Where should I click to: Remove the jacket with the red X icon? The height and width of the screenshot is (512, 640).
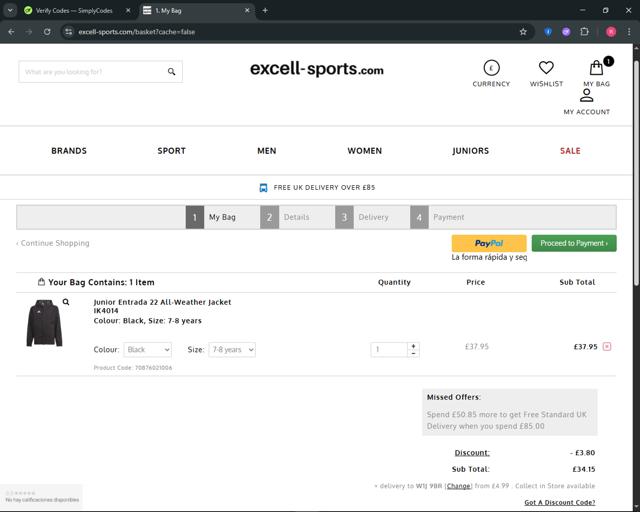tap(607, 347)
